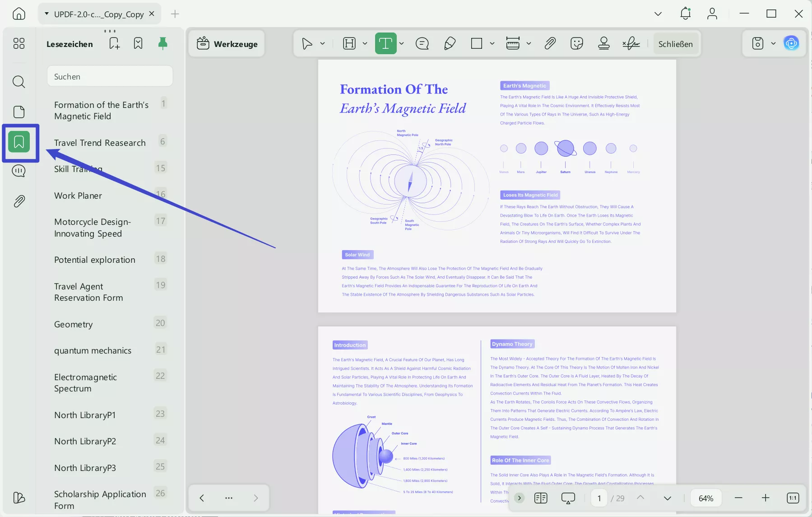
Task: Select the stamp tool
Action: coord(603,44)
